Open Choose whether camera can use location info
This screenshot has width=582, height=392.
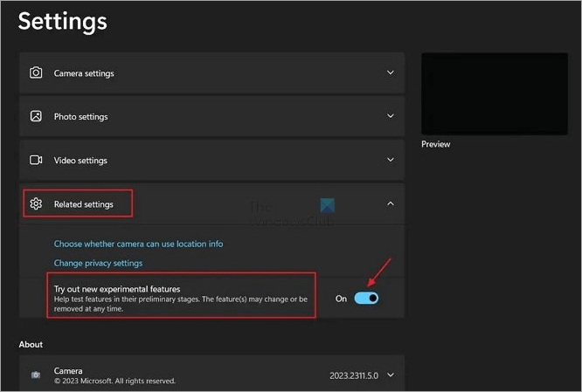point(138,244)
